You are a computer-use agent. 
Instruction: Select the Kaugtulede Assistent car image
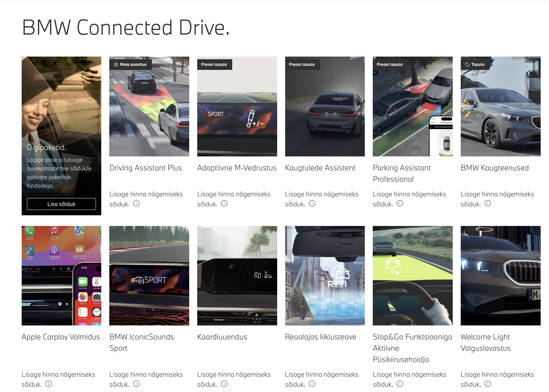pos(325,106)
